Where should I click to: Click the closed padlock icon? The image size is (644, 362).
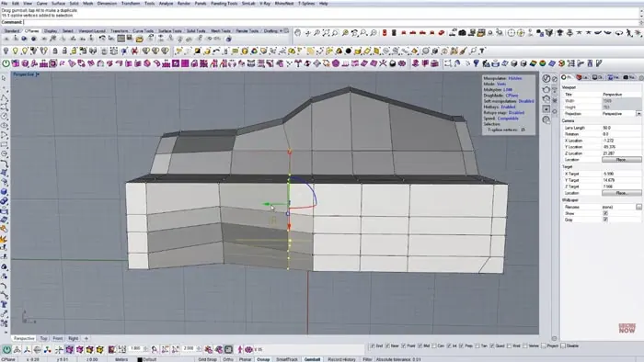point(55,51)
